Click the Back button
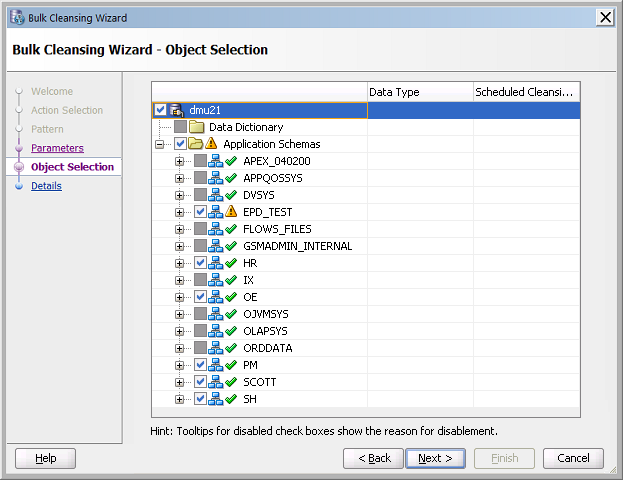 (373, 458)
